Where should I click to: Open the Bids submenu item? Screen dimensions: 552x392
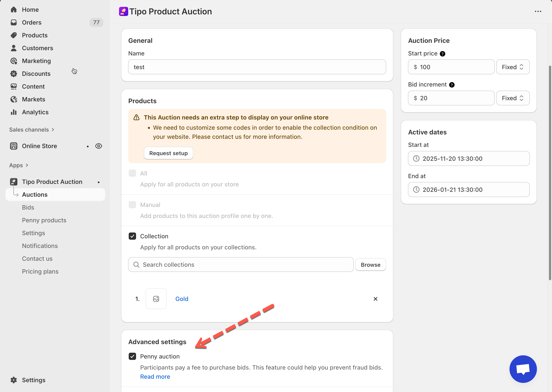tap(28, 207)
